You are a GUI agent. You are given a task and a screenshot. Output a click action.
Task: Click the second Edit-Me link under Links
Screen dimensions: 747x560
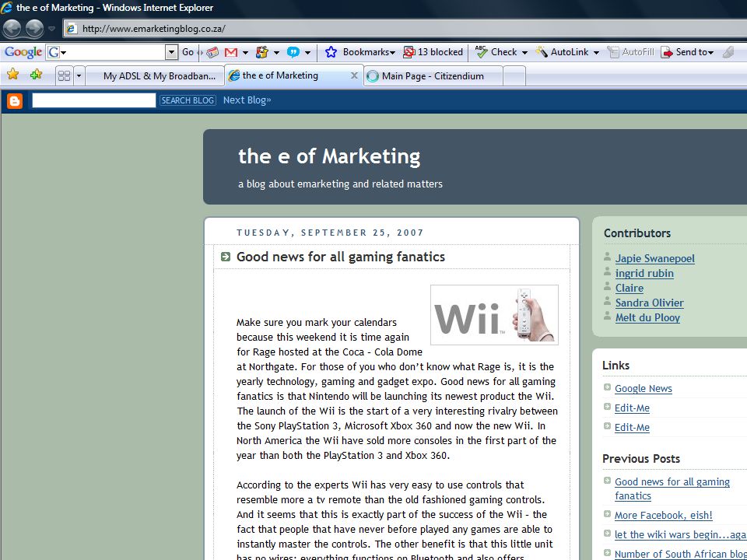(632, 428)
